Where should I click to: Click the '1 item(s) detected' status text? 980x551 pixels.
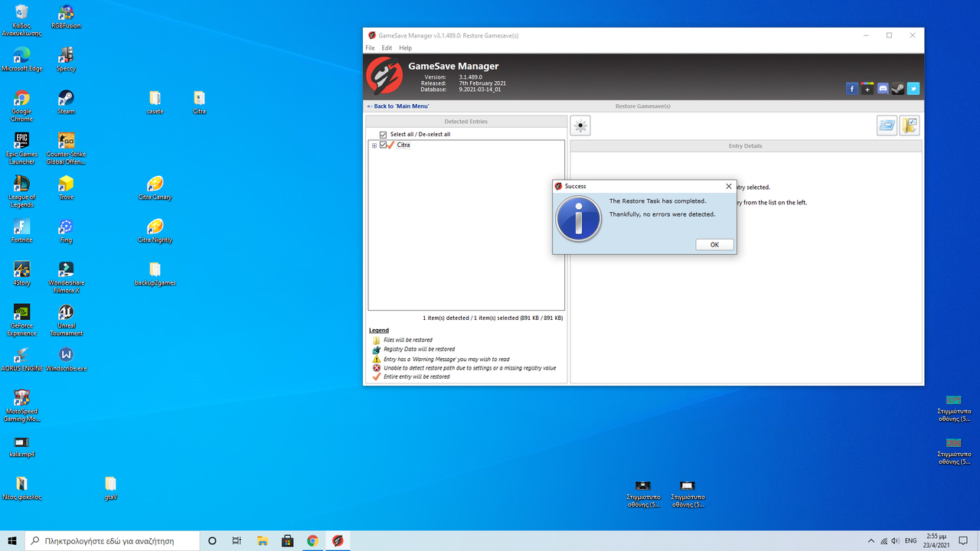coord(492,318)
